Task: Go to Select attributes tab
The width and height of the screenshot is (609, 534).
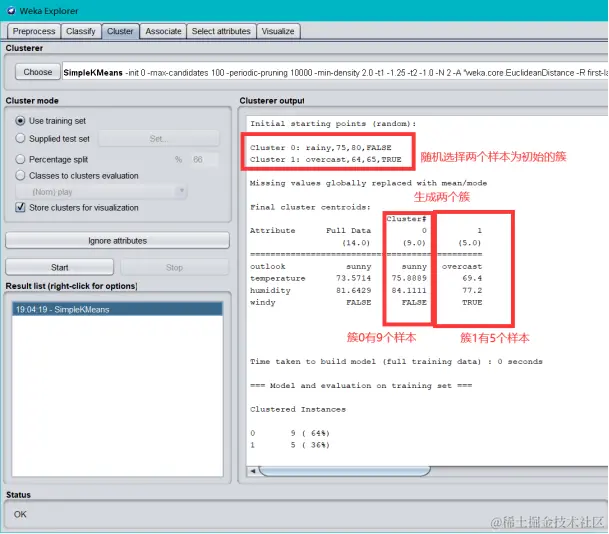Action: pyautogui.click(x=221, y=31)
